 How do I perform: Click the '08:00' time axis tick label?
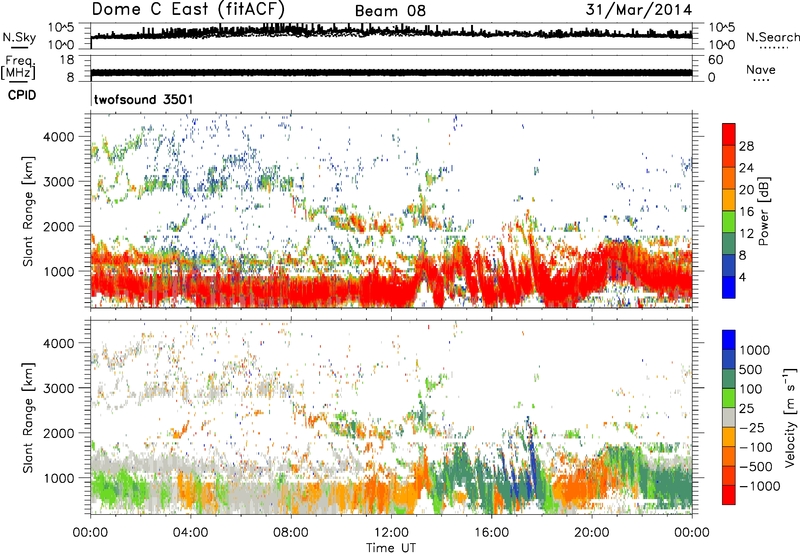pos(291,533)
